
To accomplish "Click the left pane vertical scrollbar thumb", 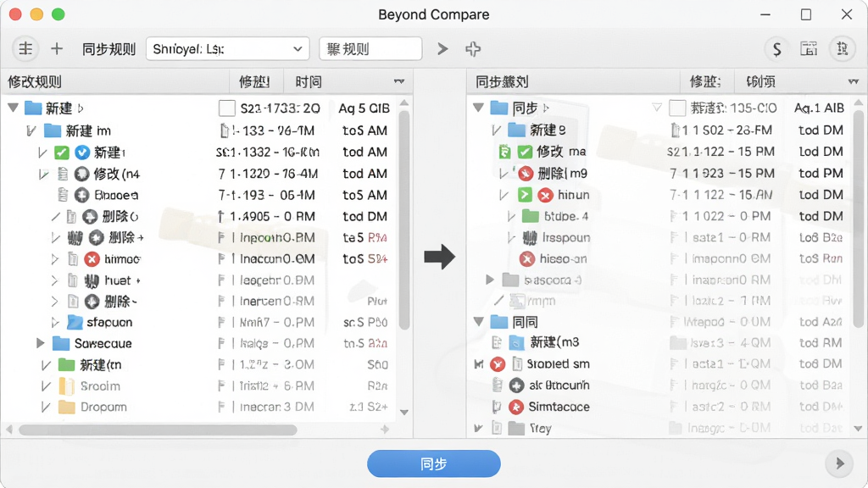I will coord(404,220).
